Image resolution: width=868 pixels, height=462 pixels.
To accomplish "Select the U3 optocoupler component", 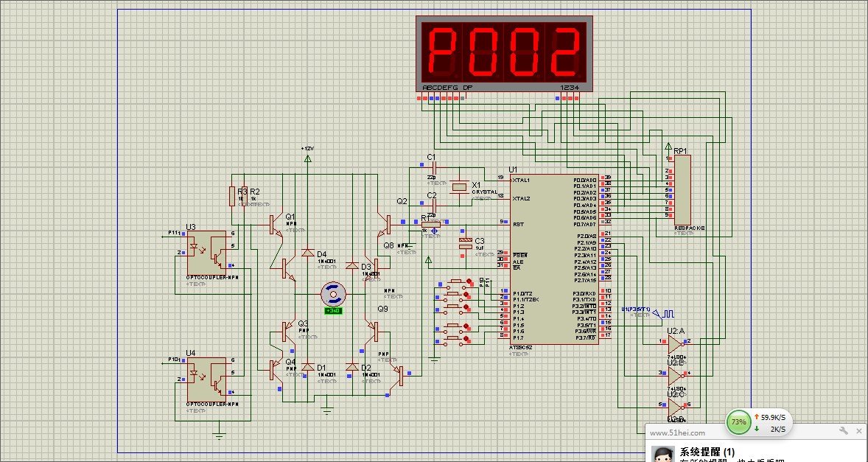I will point(207,252).
